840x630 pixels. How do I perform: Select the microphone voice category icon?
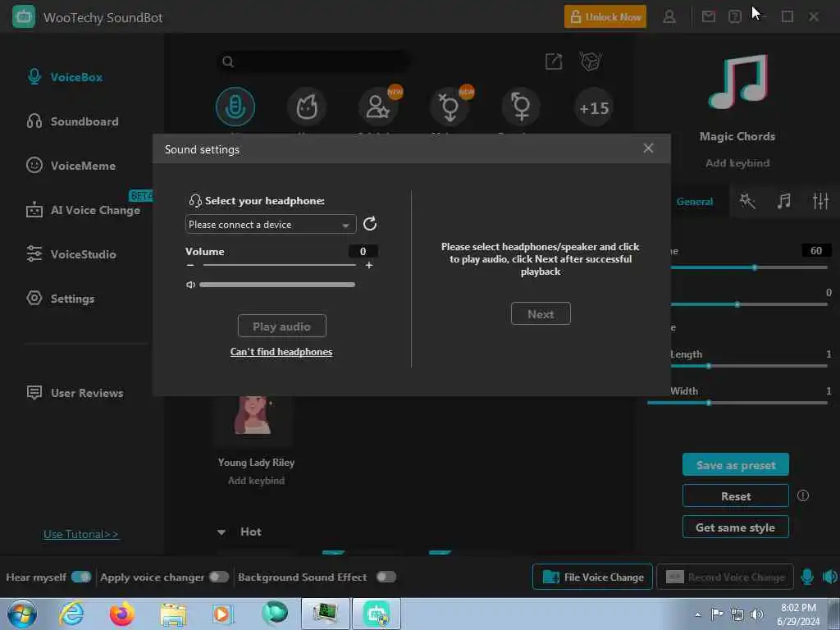point(235,107)
